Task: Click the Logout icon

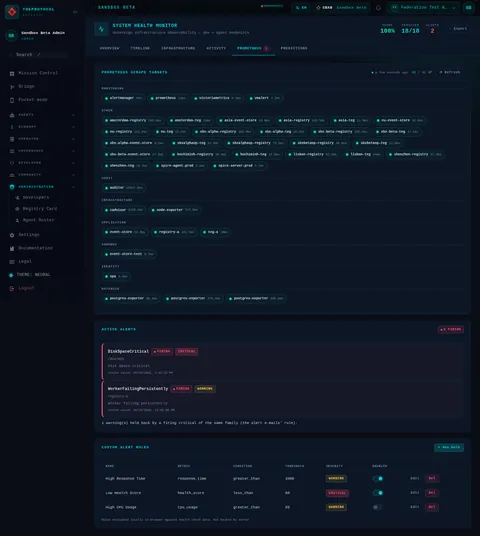Action: point(12,288)
